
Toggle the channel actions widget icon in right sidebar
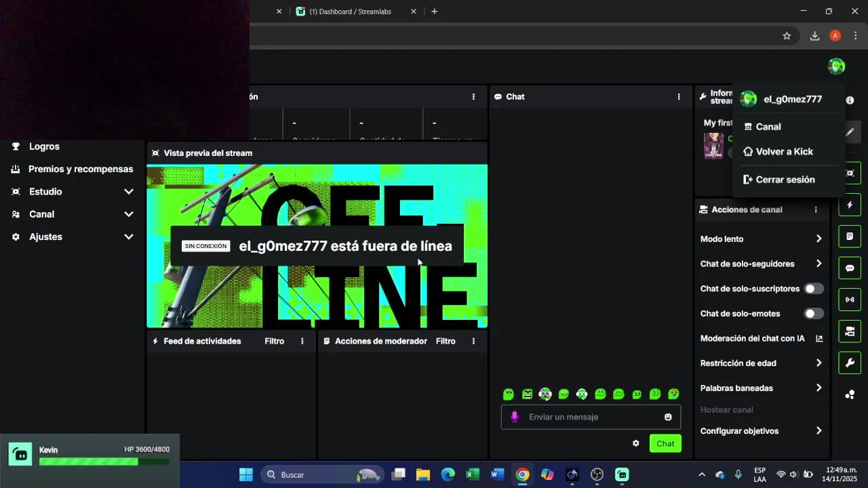tap(850, 331)
